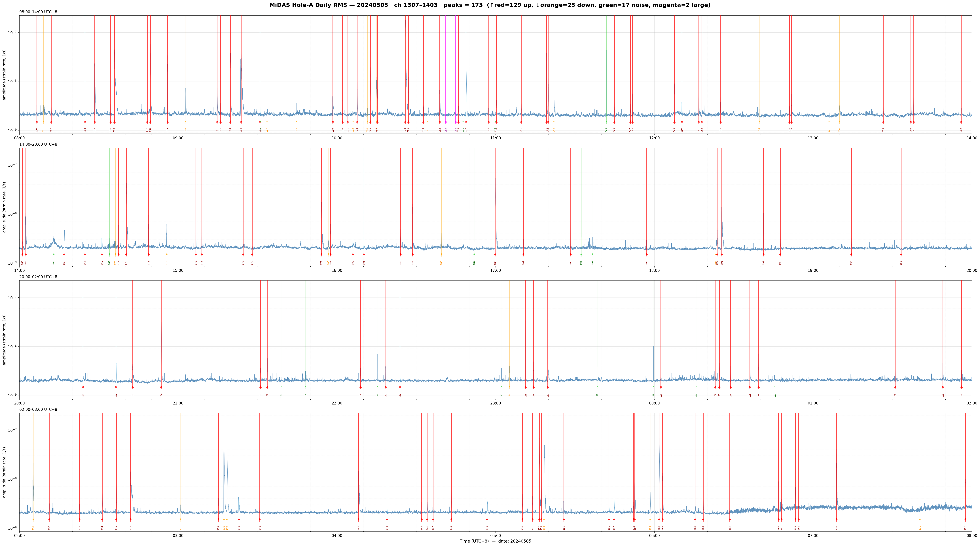Click the 03:00 time tick label
Viewport: 980px width, 546px height.
tap(178, 536)
